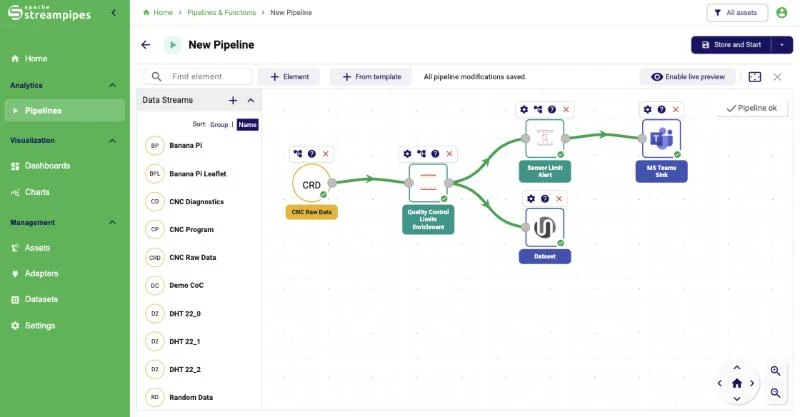Image resolution: width=800 pixels, height=417 pixels.
Task: Pan the canvas down
Action: coord(737,399)
